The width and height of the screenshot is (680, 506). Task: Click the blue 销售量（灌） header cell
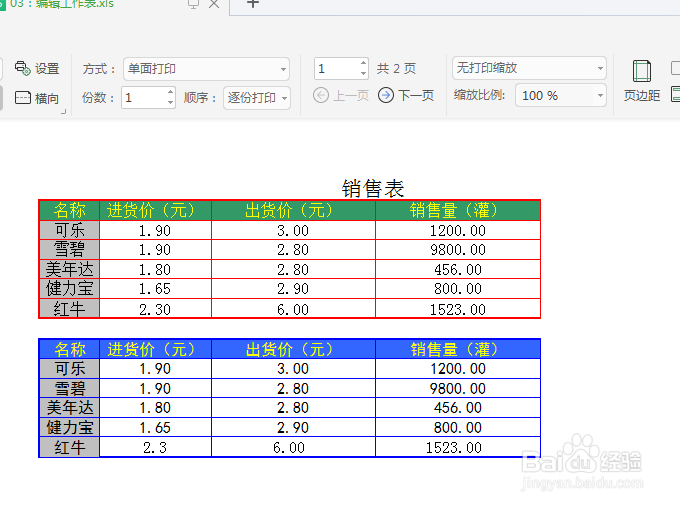(458, 349)
